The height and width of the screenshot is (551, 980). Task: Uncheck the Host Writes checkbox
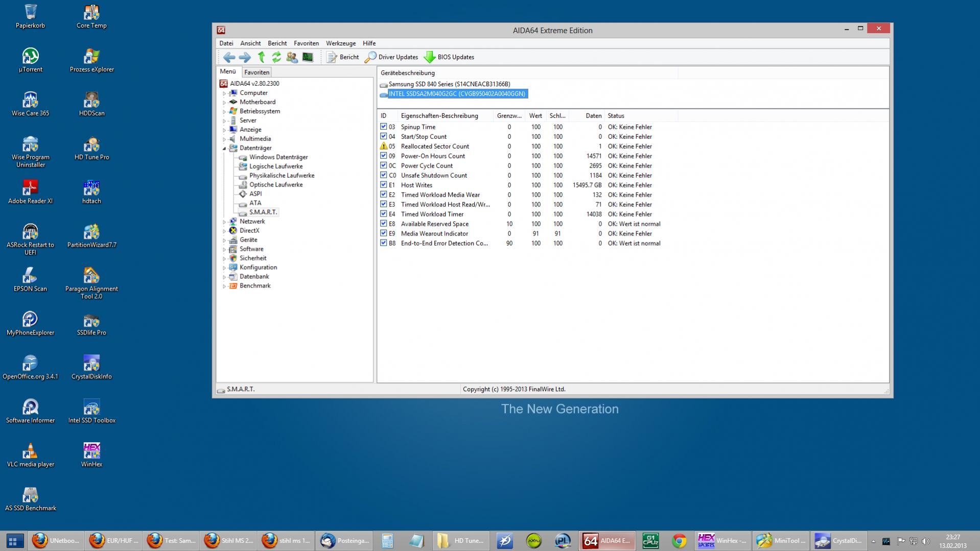tap(383, 185)
